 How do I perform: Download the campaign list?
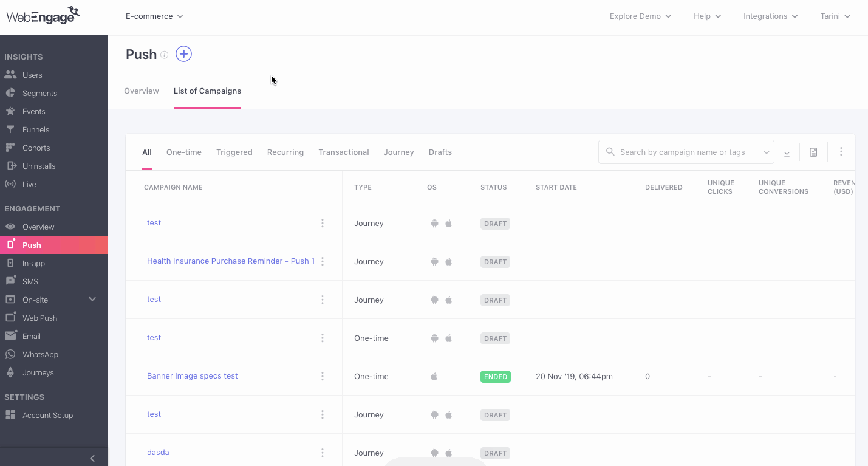coord(787,152)
